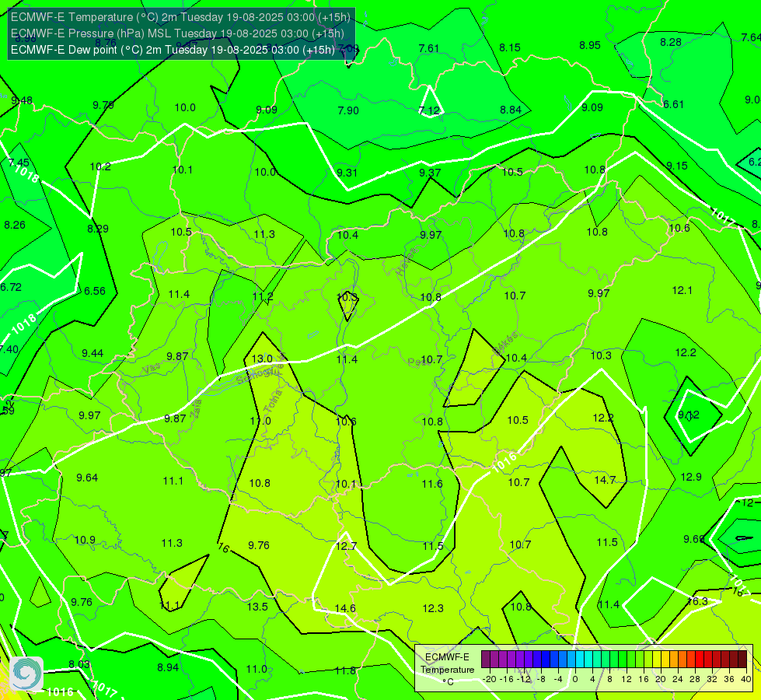The image size is (761, 700).
Task: Click the Békés county label
Action: pos(504,343)
